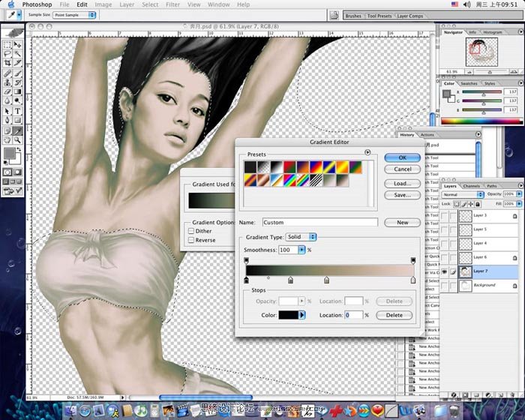Click OK in Gradient Editor

coord(402,157)
